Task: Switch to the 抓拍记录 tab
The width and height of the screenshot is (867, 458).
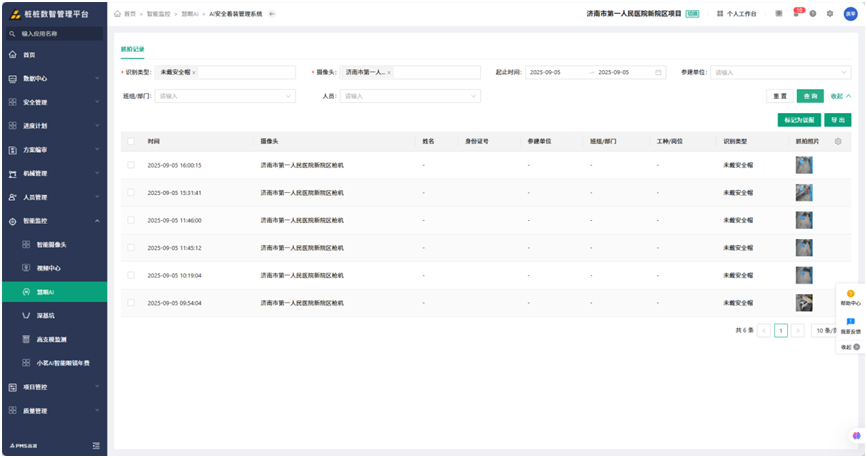Action: (x=131, y=48)
